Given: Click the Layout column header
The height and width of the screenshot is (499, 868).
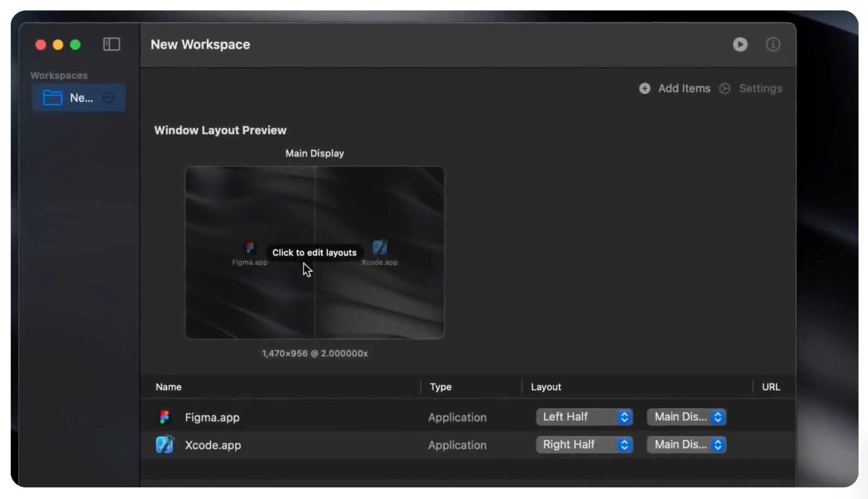Looking at the screenshot, I should pyautogui.click(x=546, y=387).
